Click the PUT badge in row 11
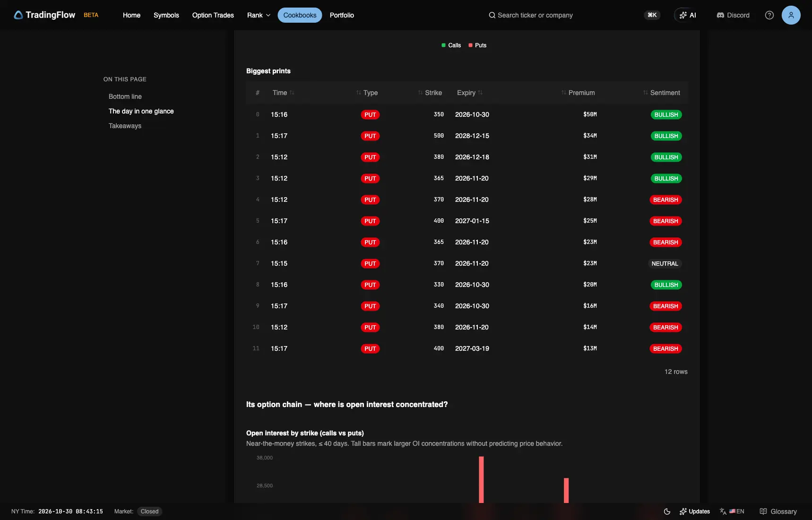 click(370, 349)
